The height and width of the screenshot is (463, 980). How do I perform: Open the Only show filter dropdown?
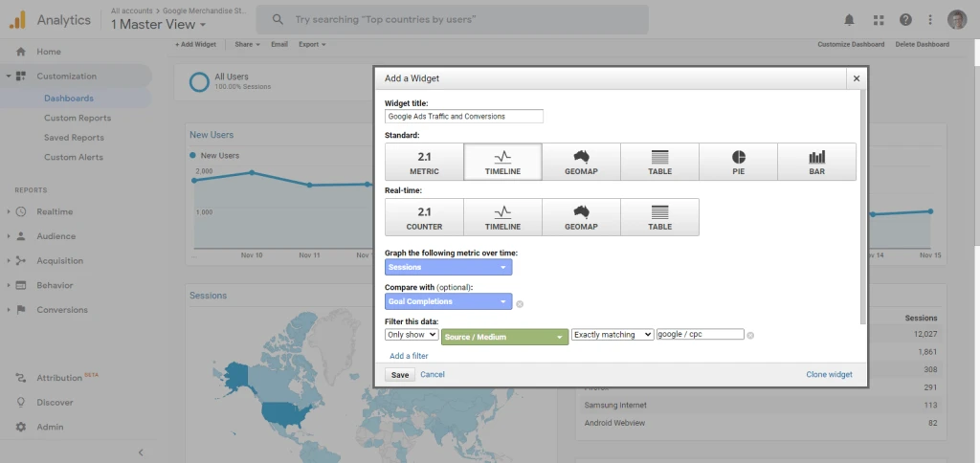coord(412,335)
